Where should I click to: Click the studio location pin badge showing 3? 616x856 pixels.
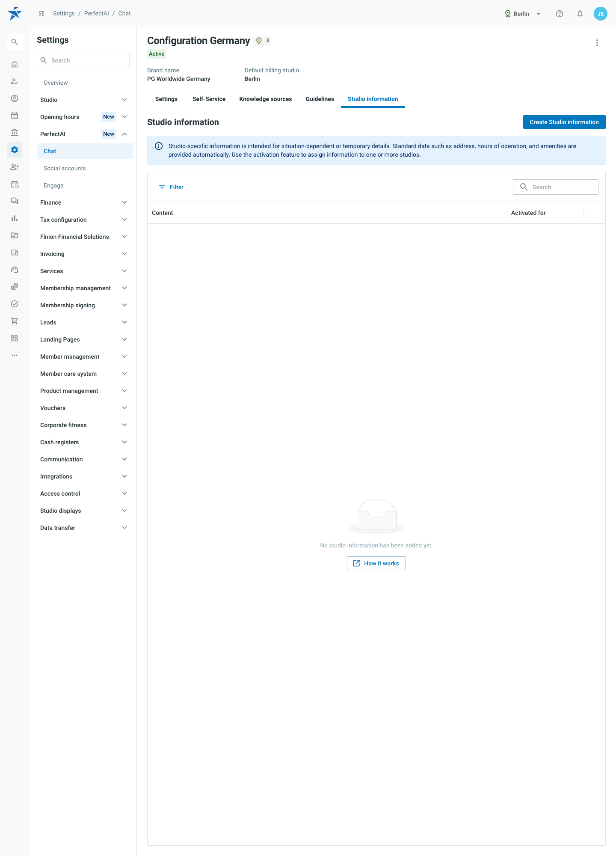tap(263, 41)
